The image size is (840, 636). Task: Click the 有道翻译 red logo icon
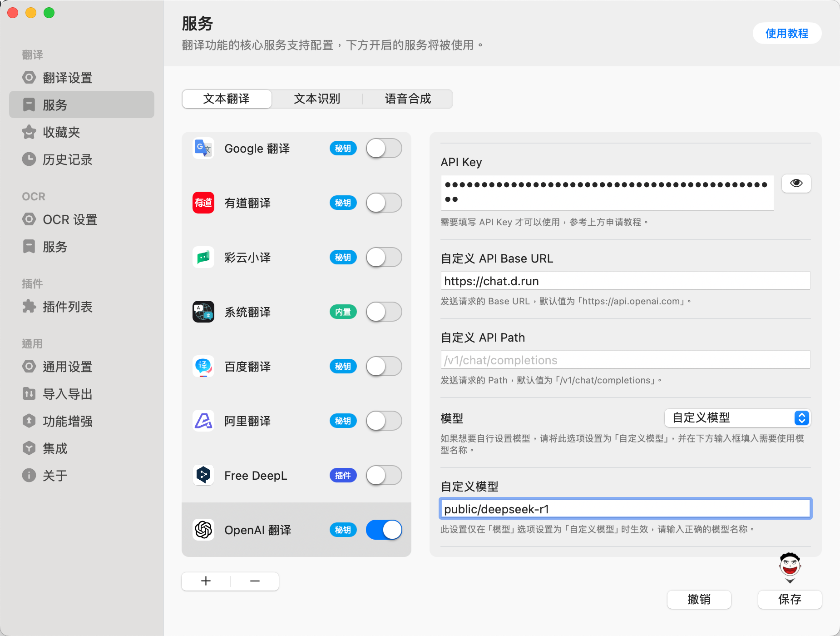click(x=203, y=203)
